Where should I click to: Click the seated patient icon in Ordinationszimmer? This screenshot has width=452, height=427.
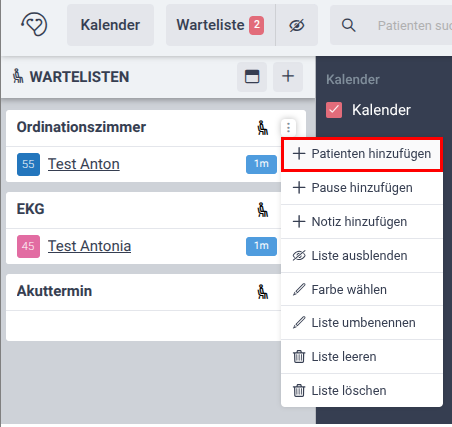[x=263, y=128]
